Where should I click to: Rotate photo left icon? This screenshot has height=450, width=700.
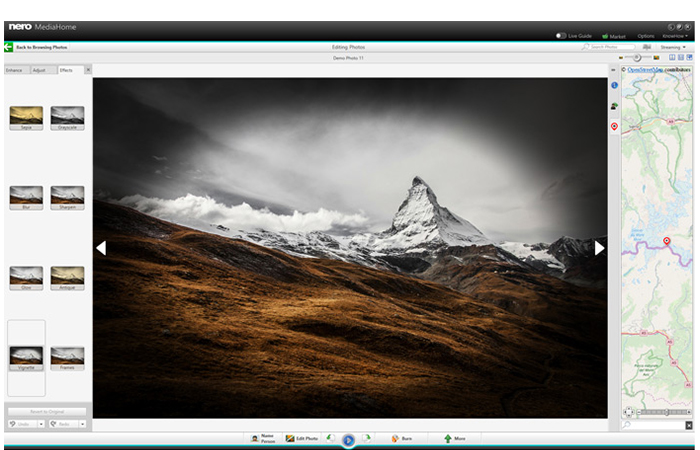pos(330,438)
